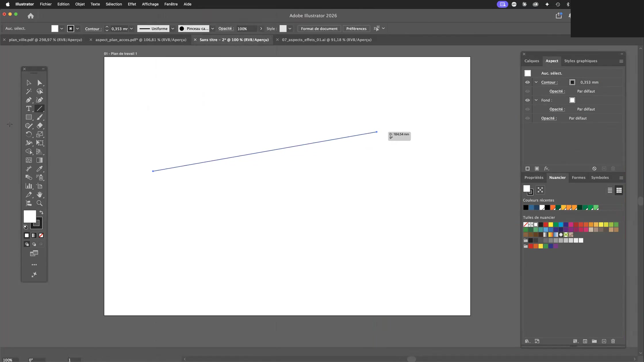Open stroke weight dropdown
644x362 pixels.
[x=131, y=29]
